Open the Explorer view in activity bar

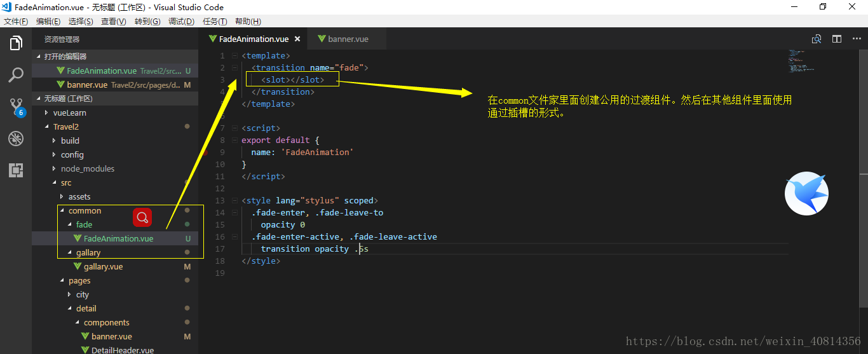[x=16, y=43]
